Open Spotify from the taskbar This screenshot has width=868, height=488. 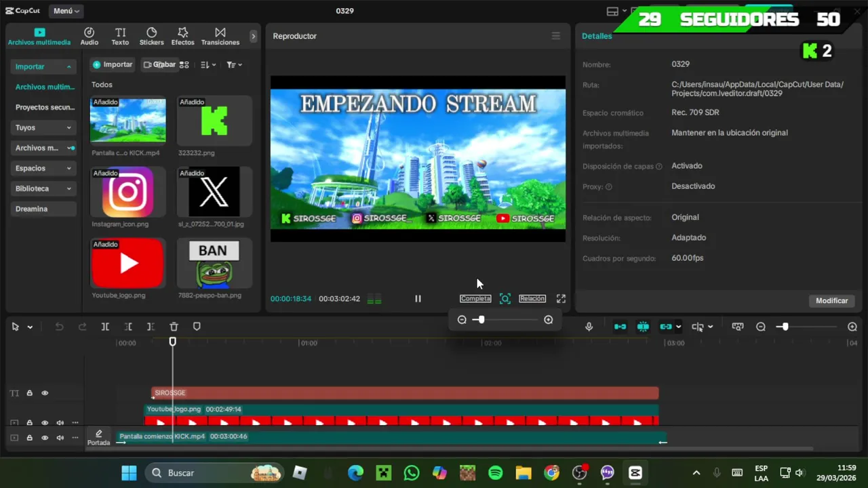tap(495, 472)
